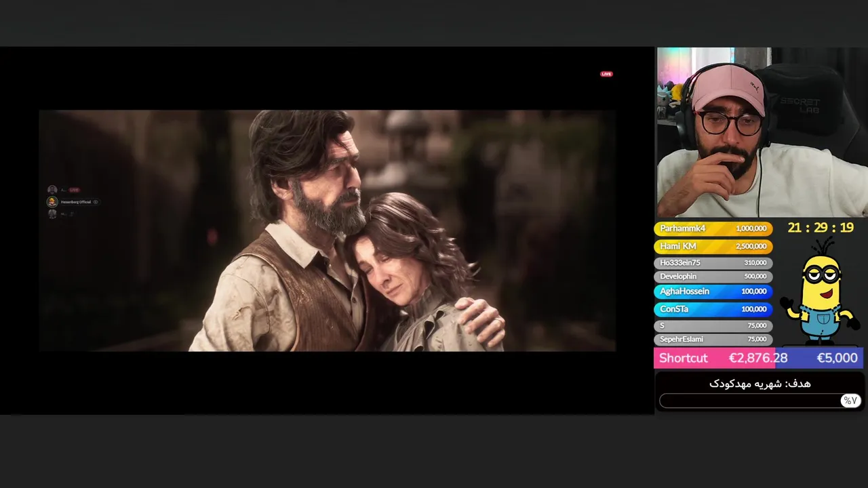Click the €5,000 goal amount
Viewport: 868px width, 488px height.
pos(837,358)
